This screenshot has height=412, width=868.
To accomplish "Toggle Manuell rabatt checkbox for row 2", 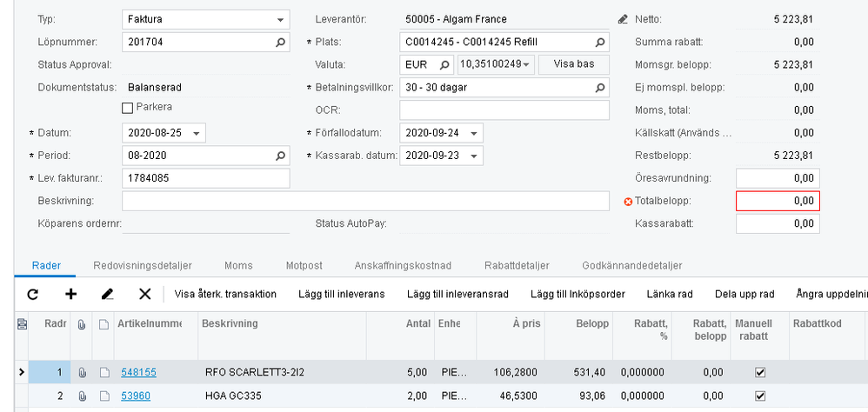I will coord(760,395).
